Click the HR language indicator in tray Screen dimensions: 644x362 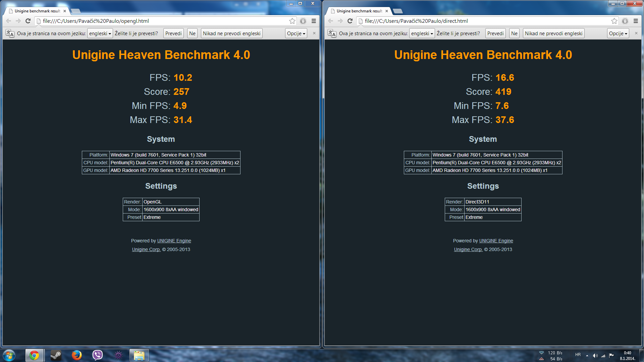click(x=578, y=355)
